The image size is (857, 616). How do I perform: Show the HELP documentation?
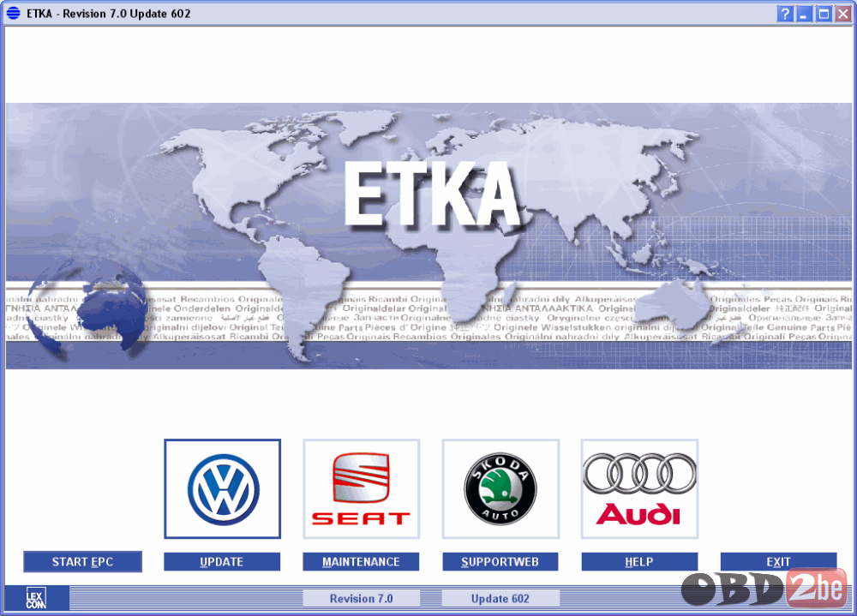[639, 562]
